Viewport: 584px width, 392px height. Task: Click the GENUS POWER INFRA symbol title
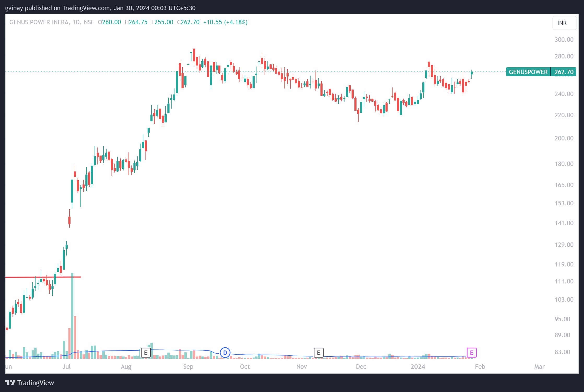coord(39,22)
